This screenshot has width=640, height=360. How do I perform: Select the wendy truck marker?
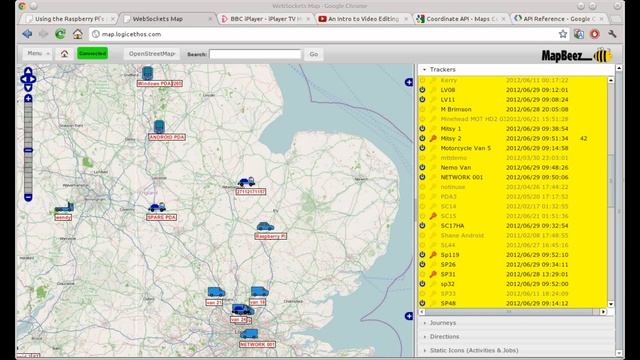(x=64, y=207)
